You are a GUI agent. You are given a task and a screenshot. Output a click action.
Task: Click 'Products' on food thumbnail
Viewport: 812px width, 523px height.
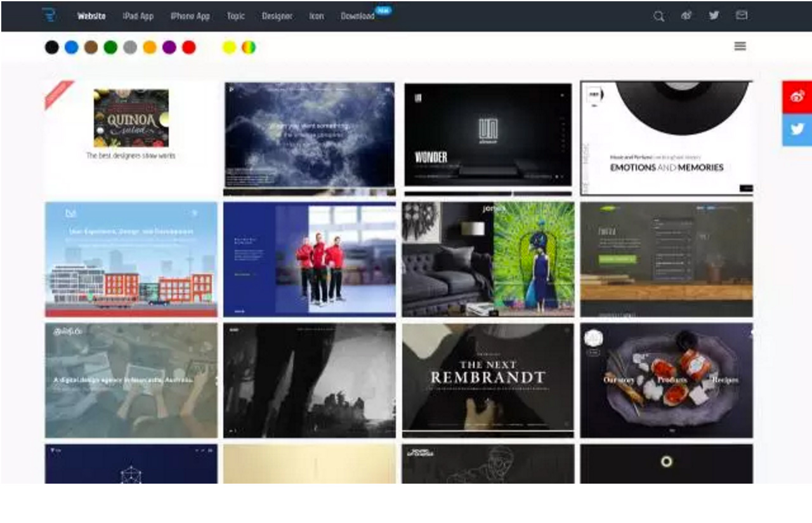pyautogui.click(x=672, y=380)
